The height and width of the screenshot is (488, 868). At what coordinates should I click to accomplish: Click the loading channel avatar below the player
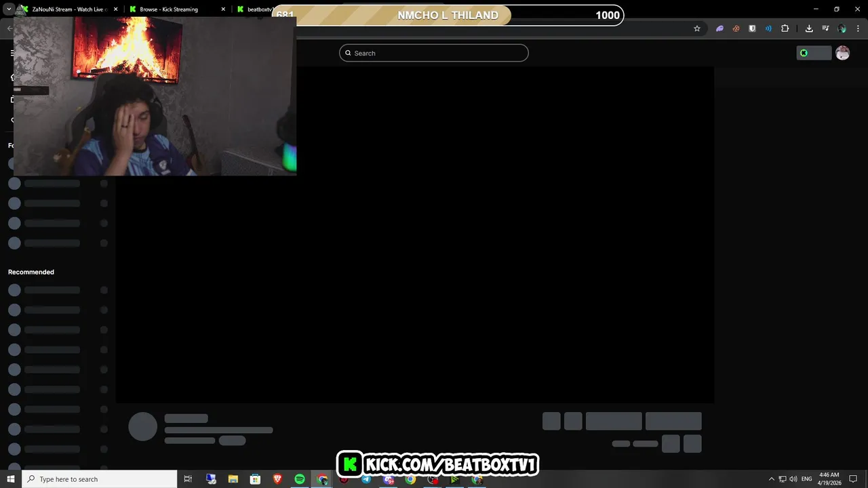pos(142,426)
